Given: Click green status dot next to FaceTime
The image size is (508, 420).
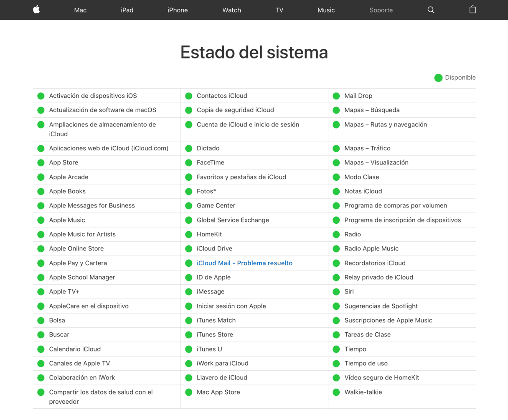Looking at the screenshot, I should pos(189,163).
